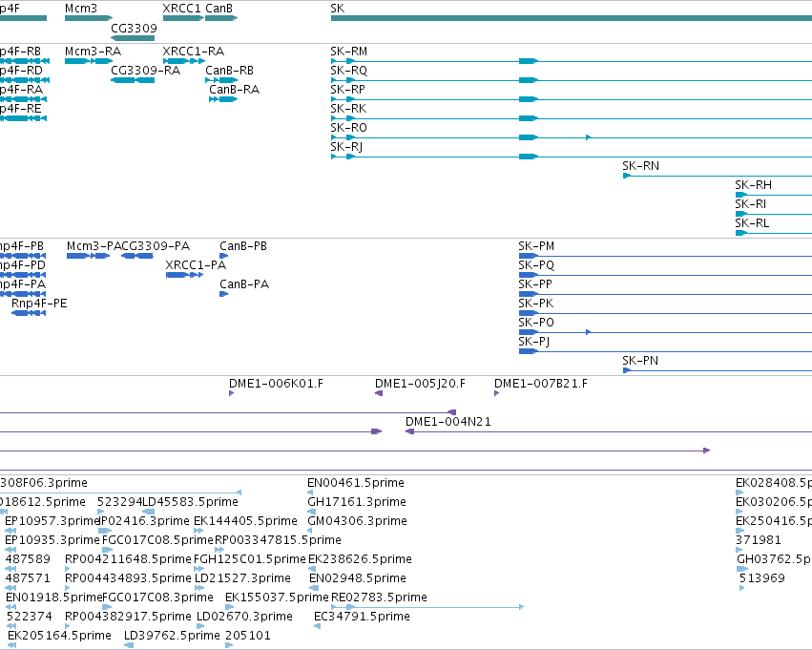The height and width of the screenshot is (650, 812).
Task: Open the Rnp4F-PE protein label
Action: pos(39,304)
